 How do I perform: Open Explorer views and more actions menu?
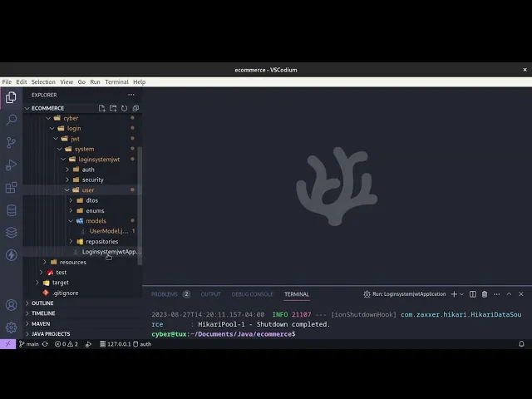[x=131, y=95]
